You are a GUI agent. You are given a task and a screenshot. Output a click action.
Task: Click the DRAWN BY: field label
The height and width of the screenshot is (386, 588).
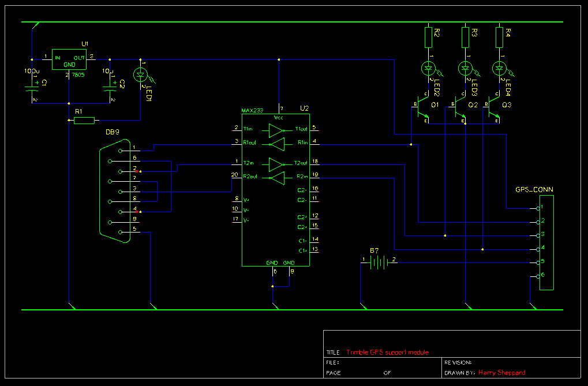click(460, 373)
